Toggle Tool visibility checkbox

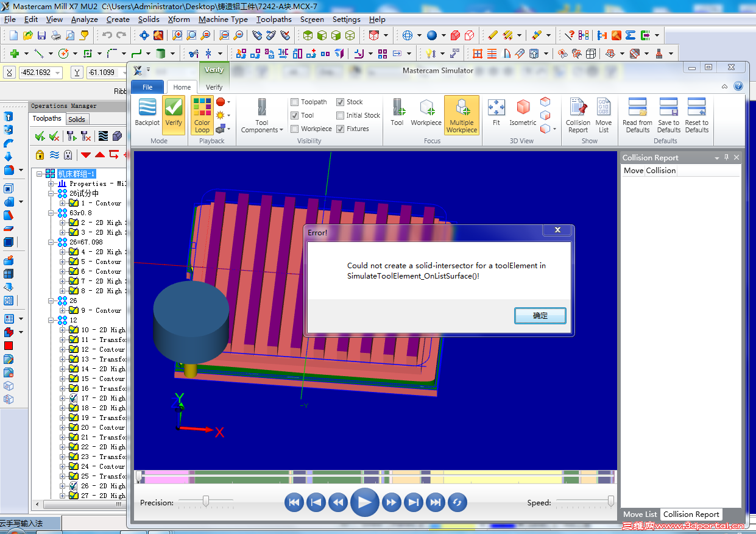pyautogui.click(x=295, y=115)
